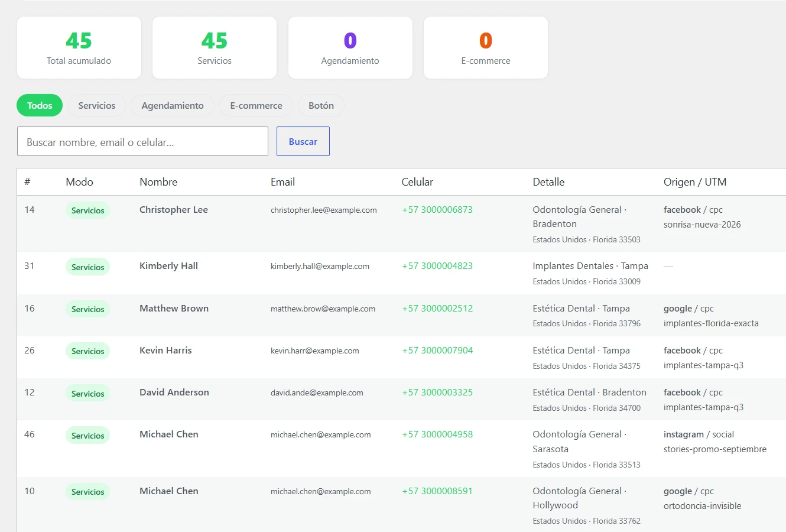Screen dimensions: 786x532
Task: Select the E-commerce summary card showing 0
Action: 486,47
